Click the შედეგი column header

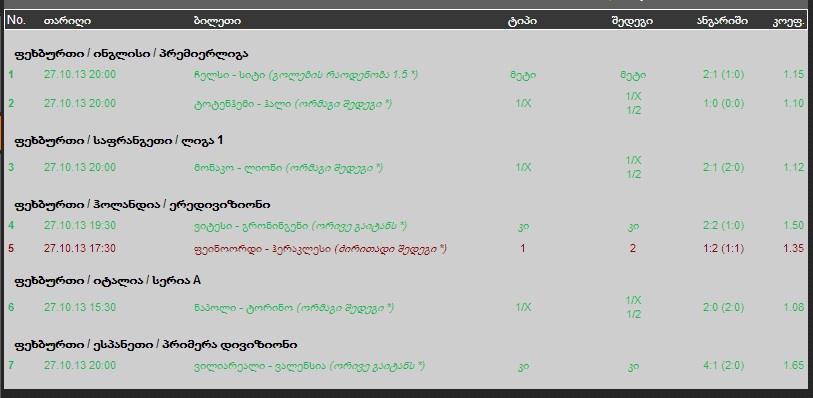coord(632,21)
